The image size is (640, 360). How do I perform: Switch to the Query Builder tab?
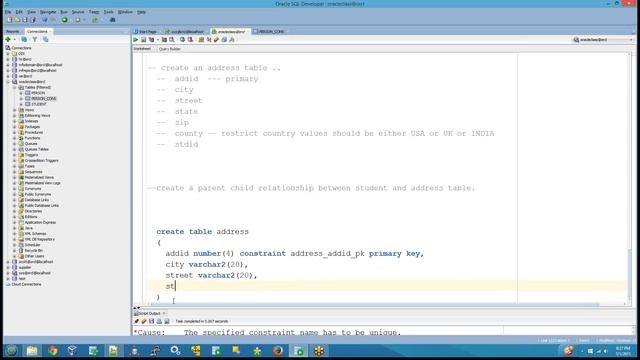(169, 49)
